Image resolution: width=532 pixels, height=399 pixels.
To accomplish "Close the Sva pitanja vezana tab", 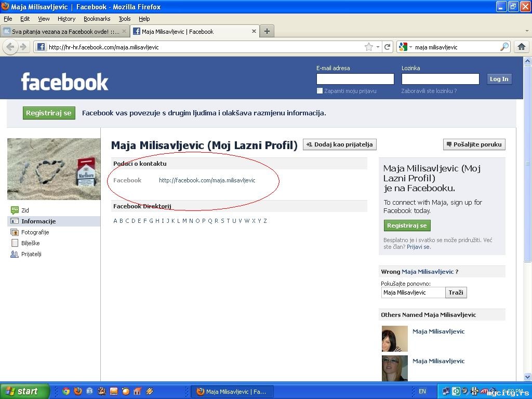I will click(x=124, y=32).
